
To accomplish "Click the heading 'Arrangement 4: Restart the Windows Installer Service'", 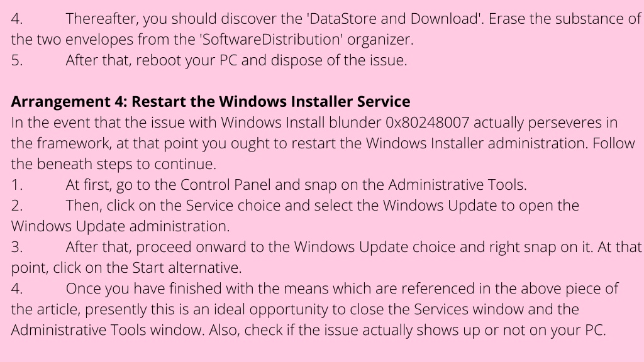I will click(210, 102).
